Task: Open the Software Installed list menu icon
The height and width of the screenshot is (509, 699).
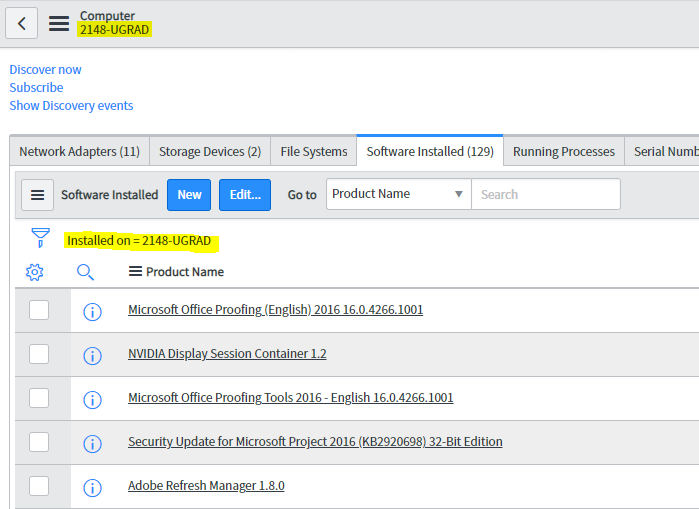Action: [37, 195]
